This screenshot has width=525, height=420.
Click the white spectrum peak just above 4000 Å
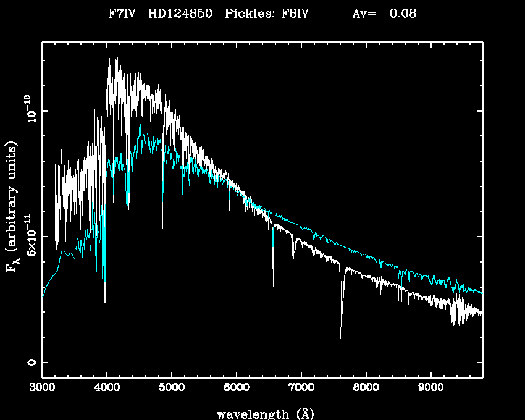pos(110,60)
